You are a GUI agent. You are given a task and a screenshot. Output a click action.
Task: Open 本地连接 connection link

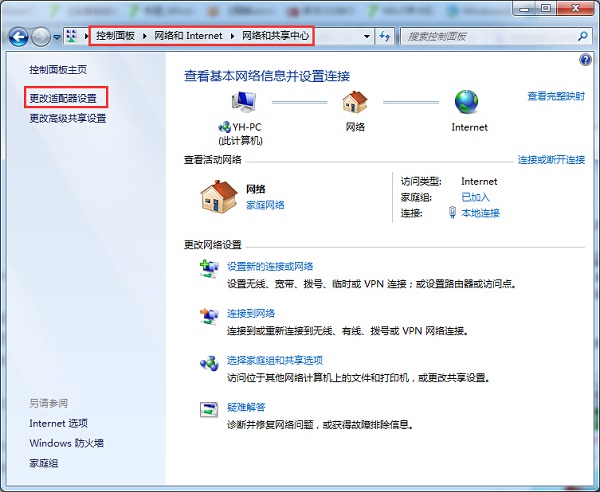click(x=479, y=213)
